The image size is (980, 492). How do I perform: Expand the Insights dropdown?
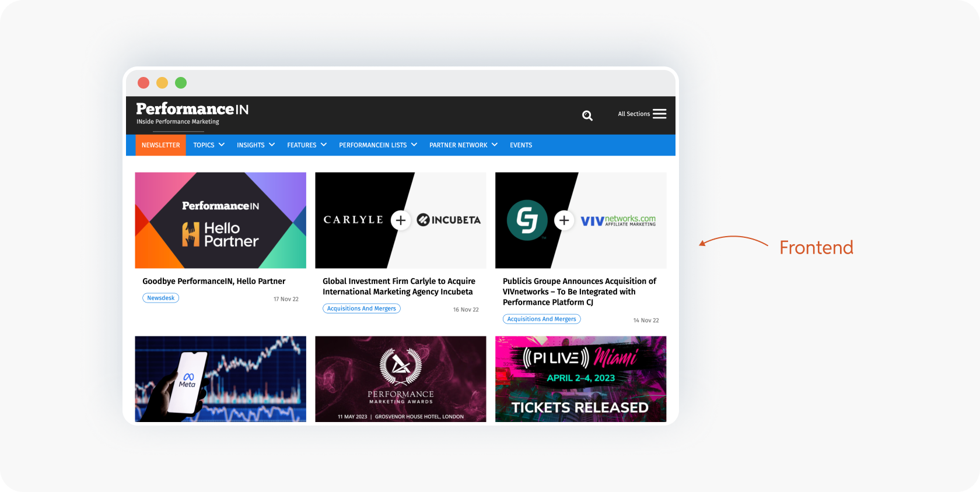coord(256,145)
